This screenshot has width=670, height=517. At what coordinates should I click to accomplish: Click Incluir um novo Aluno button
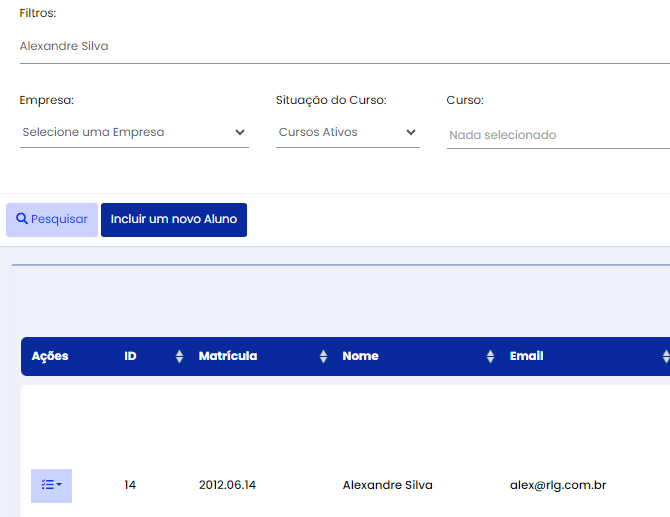174,220
